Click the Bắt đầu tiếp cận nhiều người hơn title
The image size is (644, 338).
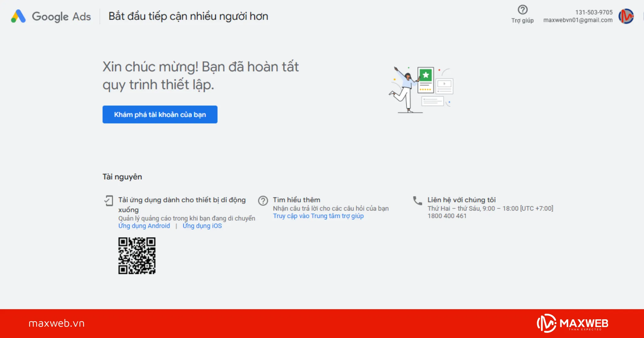point(188,16)
